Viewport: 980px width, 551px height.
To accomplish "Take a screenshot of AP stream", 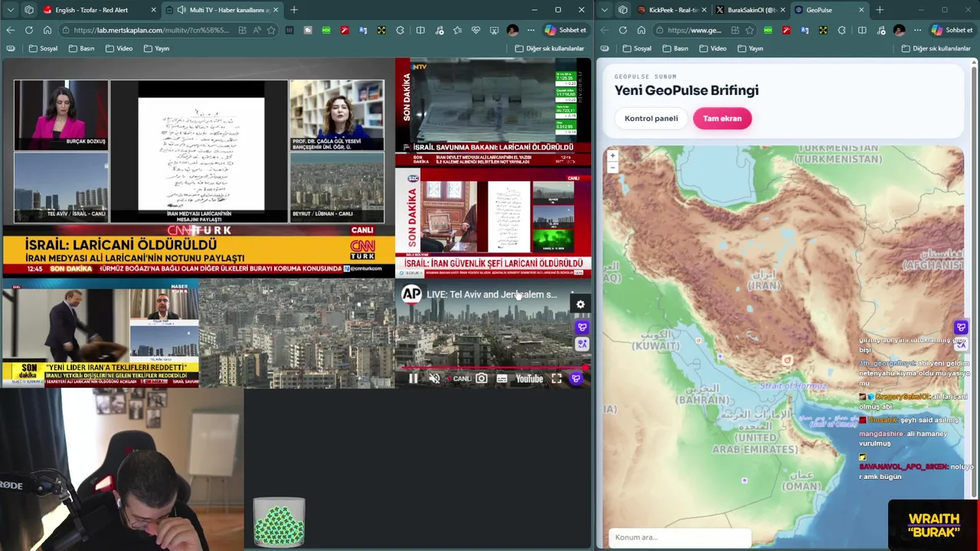I will 482,378.
